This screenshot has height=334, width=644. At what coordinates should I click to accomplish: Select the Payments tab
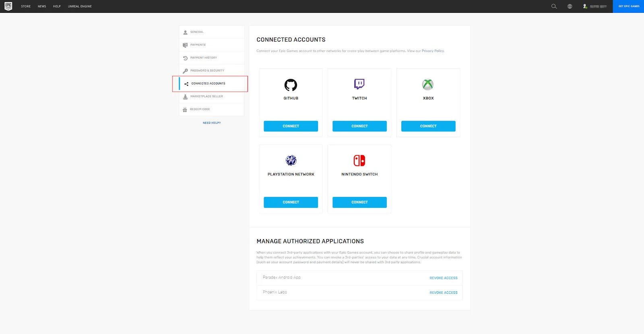click(x=212, y=45)
